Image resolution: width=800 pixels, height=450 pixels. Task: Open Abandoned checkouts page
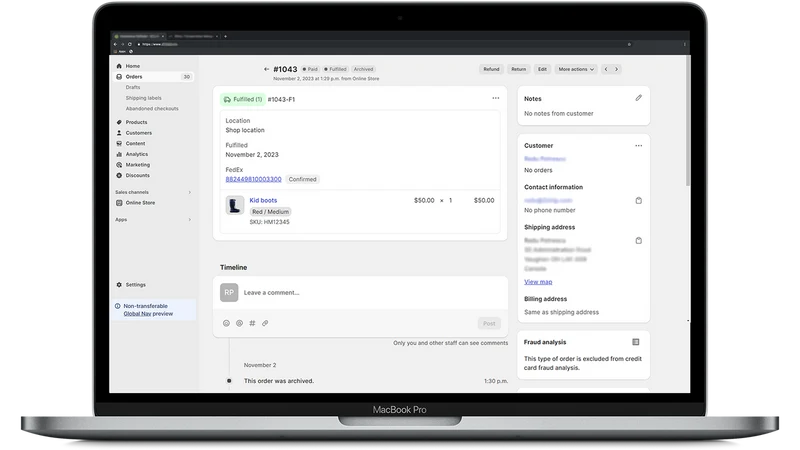pos(152,109)
